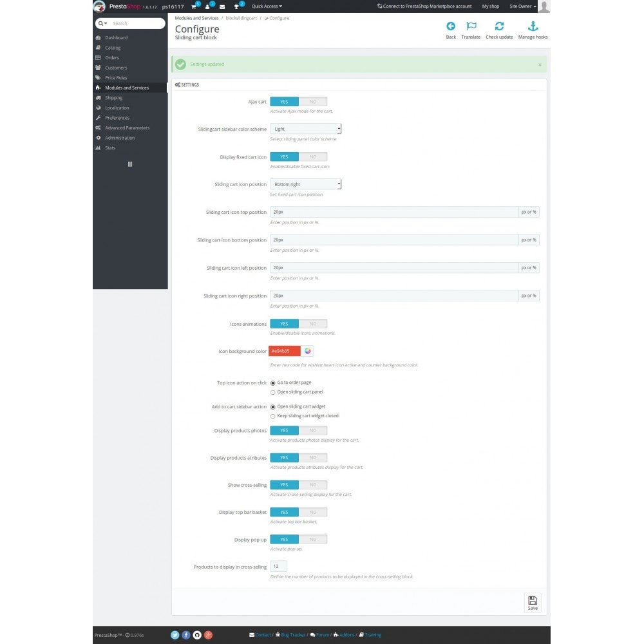
Task: Click the Twitter icon in footer
Action: coord(175,635)
